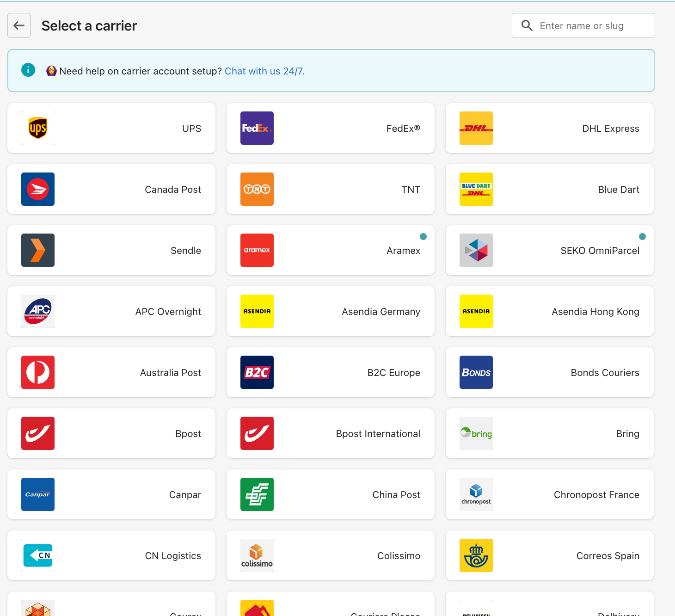Select the Correos Spain logo icon
This screenshot has height=616, width=675.
tap(476, 555)
